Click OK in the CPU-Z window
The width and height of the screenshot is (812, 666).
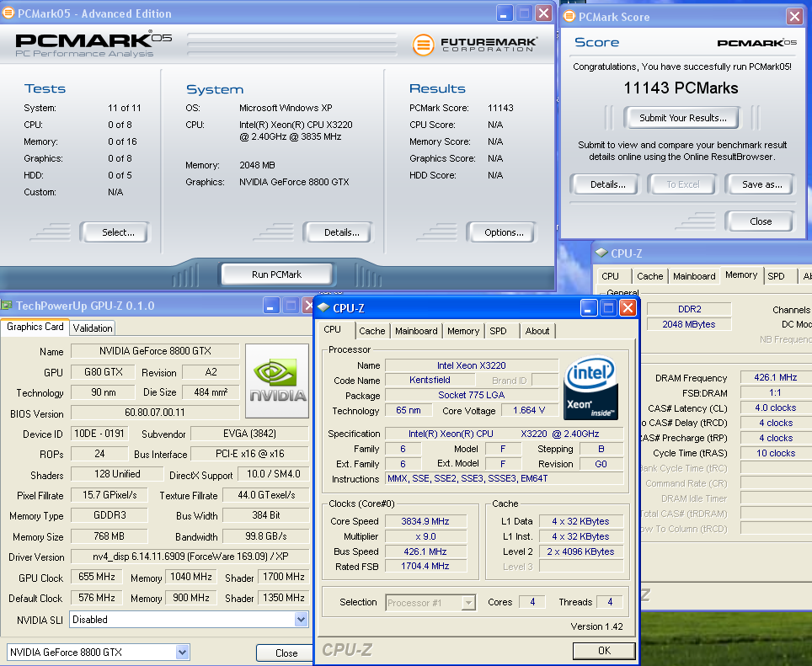coord(604,651)
